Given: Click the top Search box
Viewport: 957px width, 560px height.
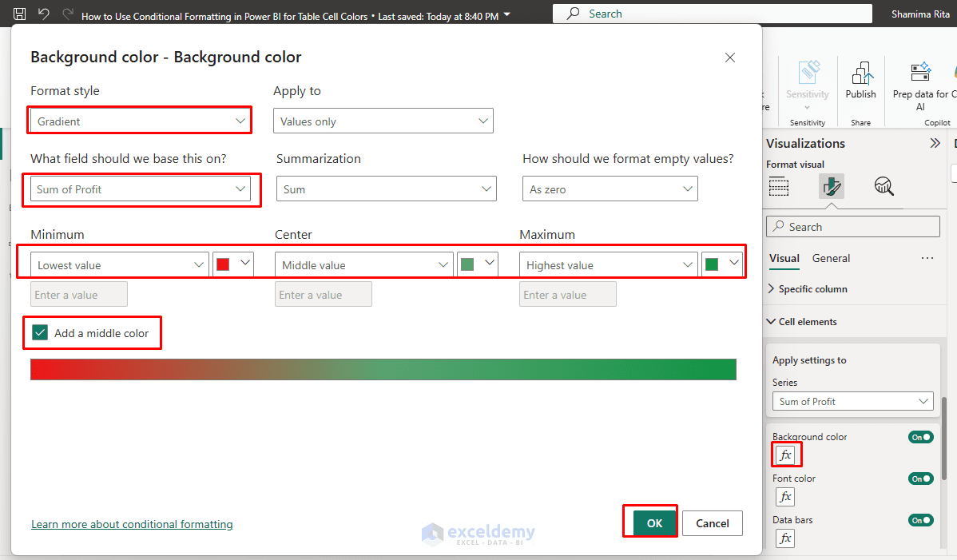Looking at the screenshot, I should pyautogui.click(x=712, y=14).
